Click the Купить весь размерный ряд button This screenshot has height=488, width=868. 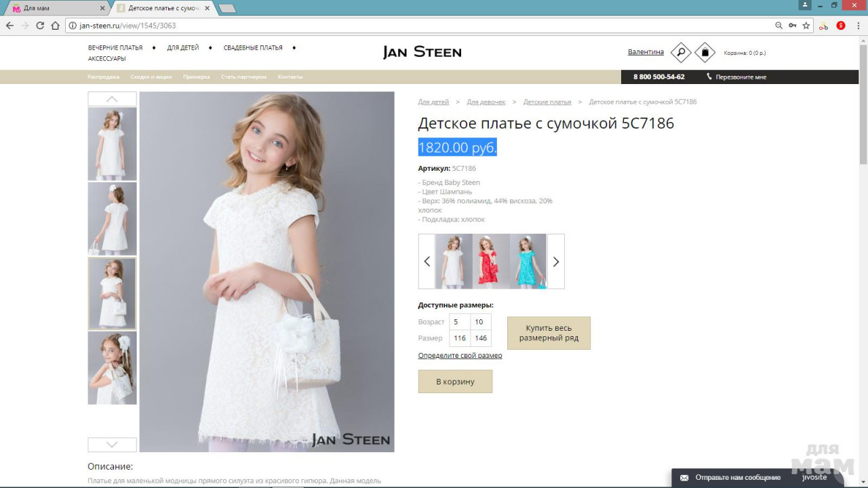click(549, 333)
